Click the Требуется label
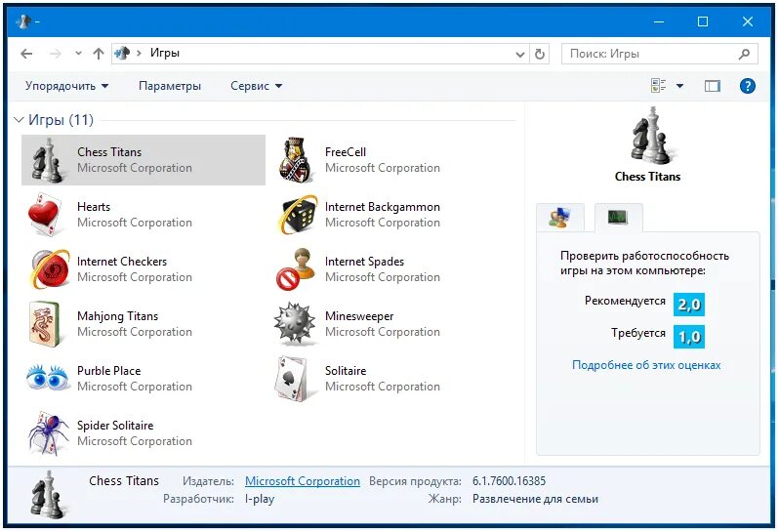Screen dimensions: 779x532 (x=638, y=333)
